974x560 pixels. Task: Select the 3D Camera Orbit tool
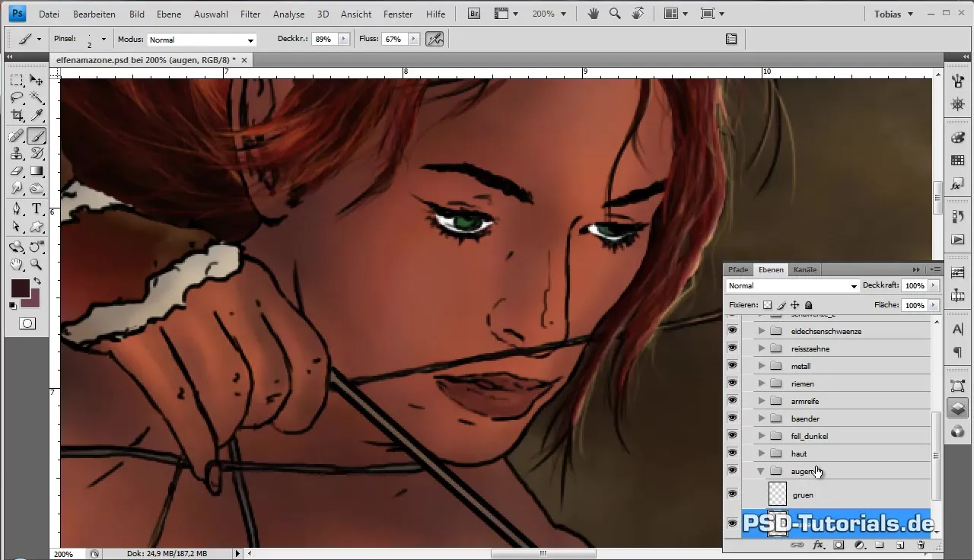click(37, 247)
